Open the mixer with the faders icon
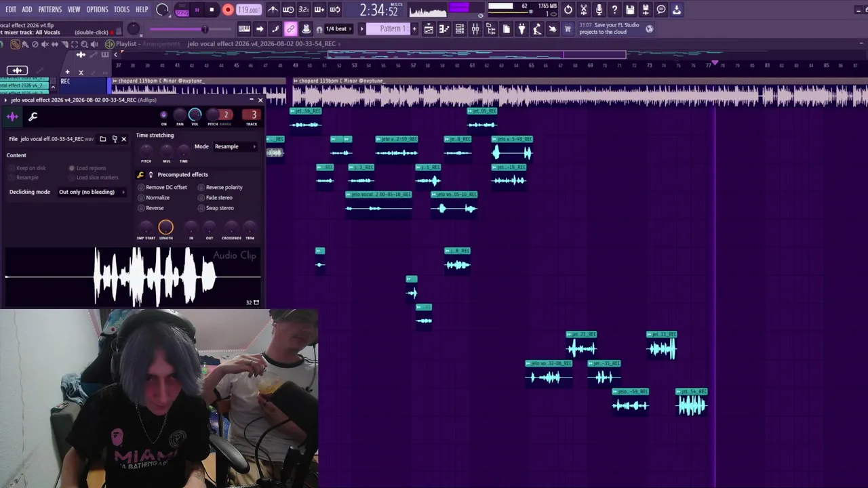Image resolution: width=868 pixels, height=488 pixels. point(475,29)
